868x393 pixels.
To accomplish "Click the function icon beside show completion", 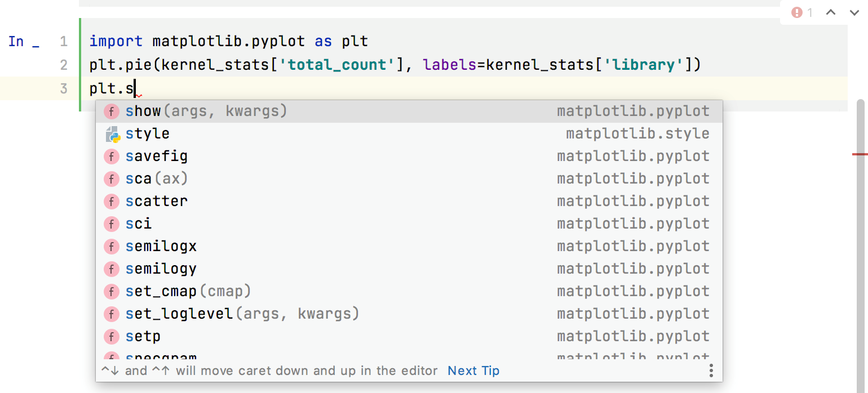I will 112,111.
